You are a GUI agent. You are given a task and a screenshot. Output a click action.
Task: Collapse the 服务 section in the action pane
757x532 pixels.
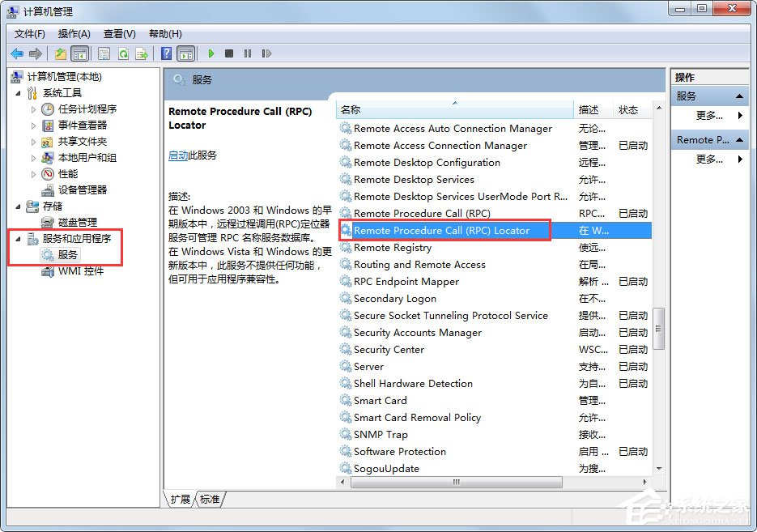coord(739,95)
